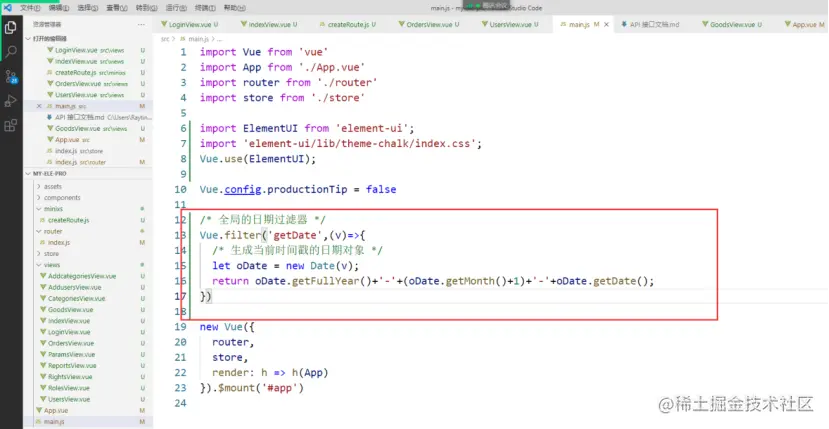
Task: Open the Explorer view in the activity bar
Action: pos(11,27)
